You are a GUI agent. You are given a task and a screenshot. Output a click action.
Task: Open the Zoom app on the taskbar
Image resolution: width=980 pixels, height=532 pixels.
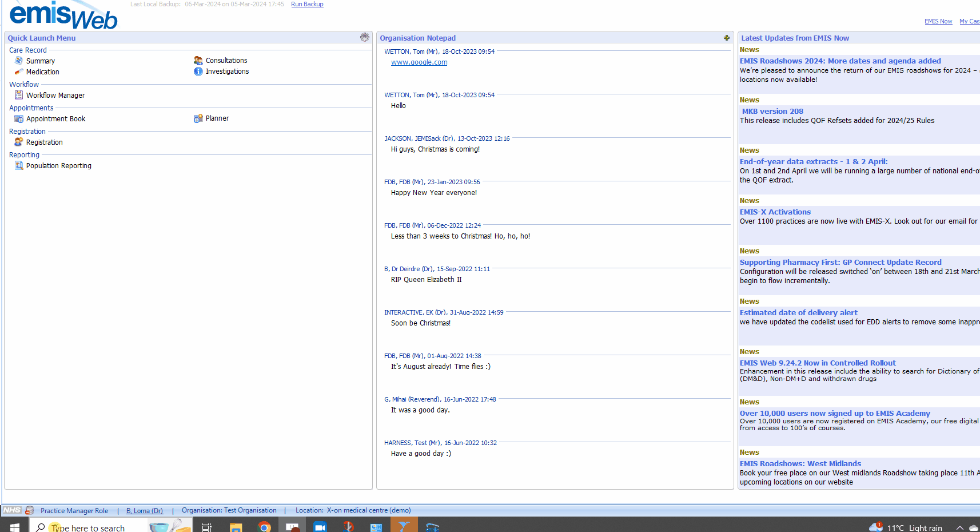point(320,527)
